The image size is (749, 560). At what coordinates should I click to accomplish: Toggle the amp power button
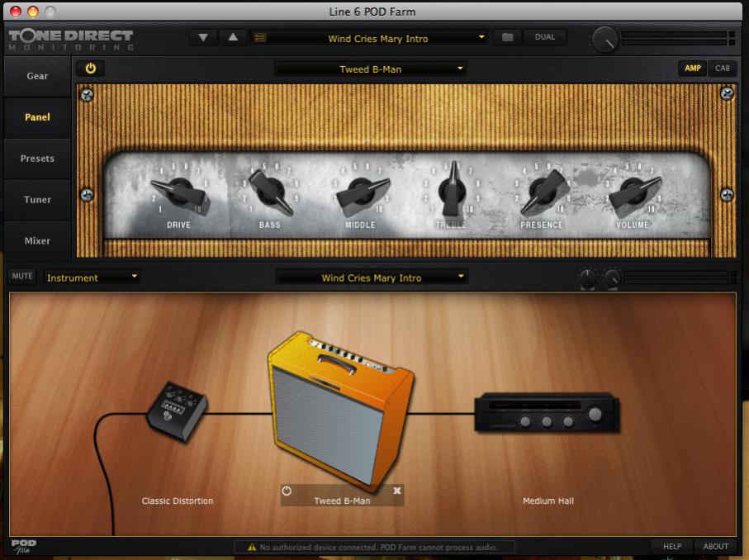(x=90, y=69)
